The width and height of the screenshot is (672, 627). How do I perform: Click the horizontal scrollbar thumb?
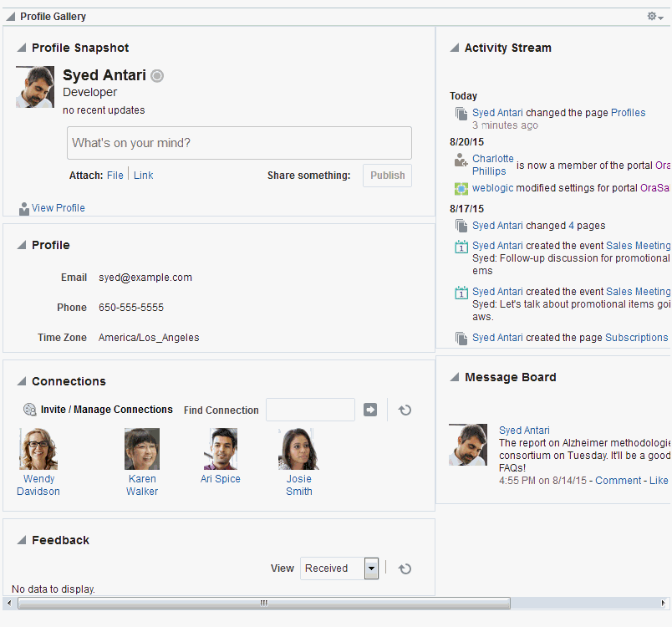coord(264,603)
